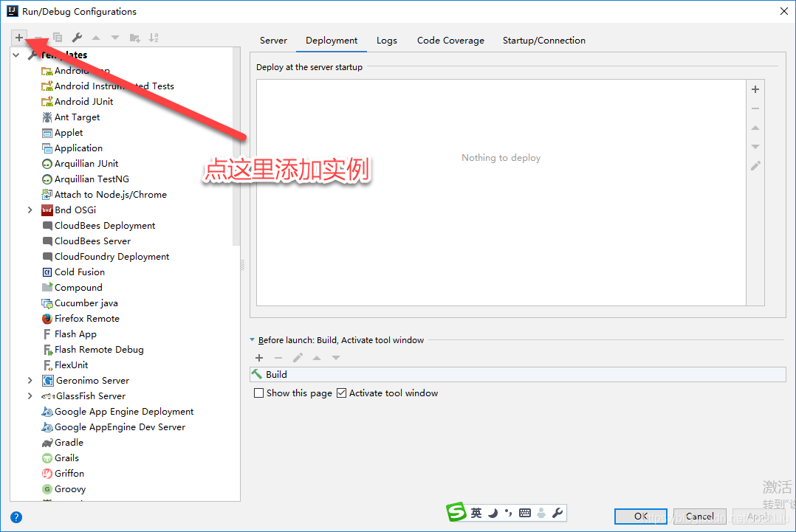Move Before launch task down

[x=336, y=358]
